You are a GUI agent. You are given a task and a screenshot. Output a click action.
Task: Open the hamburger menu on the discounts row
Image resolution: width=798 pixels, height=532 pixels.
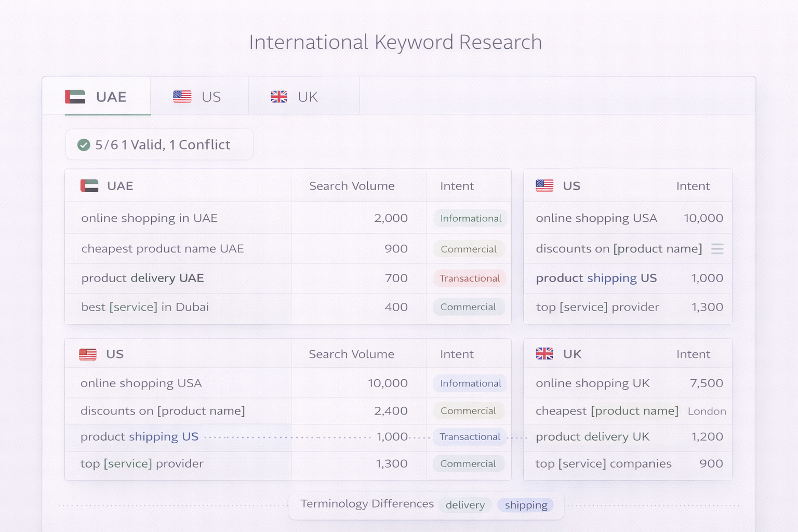point(717,249)
